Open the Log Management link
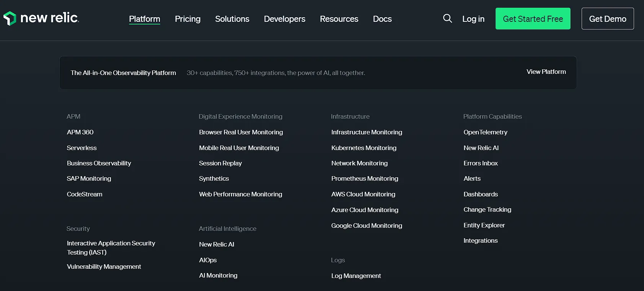 point(356,276)
